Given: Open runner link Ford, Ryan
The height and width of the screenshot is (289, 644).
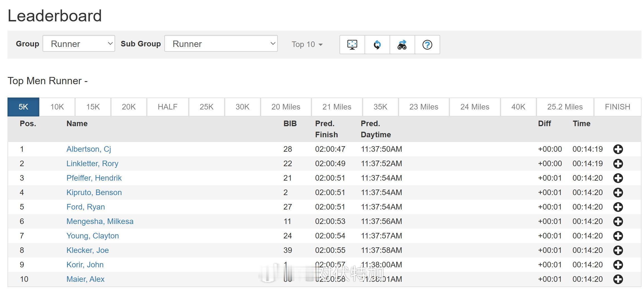Looking at the screenshot, I should pyautogui.click(x=86, y=207).
